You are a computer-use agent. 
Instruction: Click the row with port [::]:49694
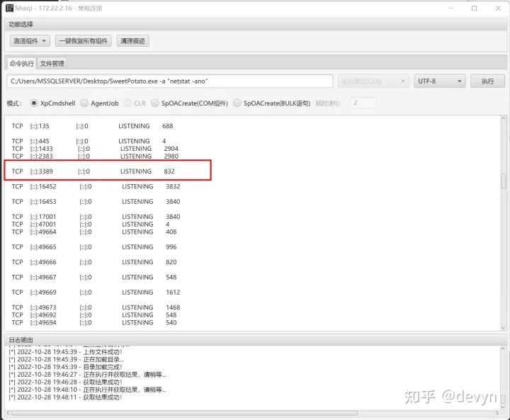coord(94,323)
